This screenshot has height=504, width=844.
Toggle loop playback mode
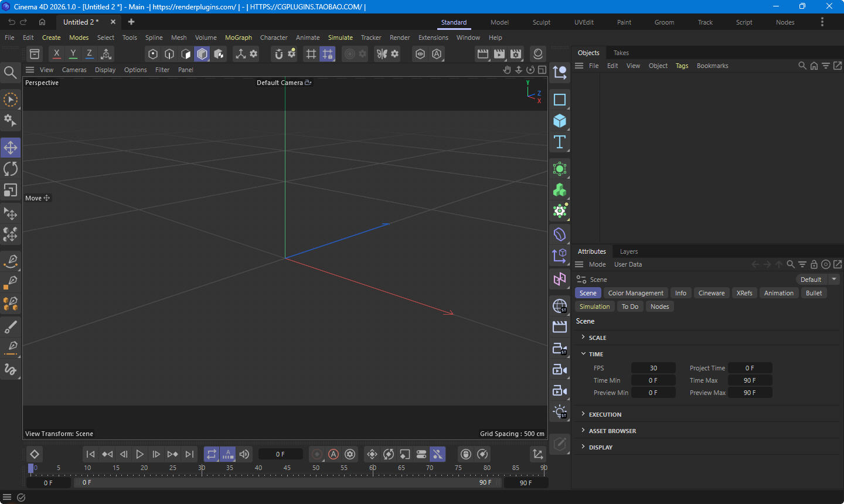pyautogui.click(x=212, y=454)
